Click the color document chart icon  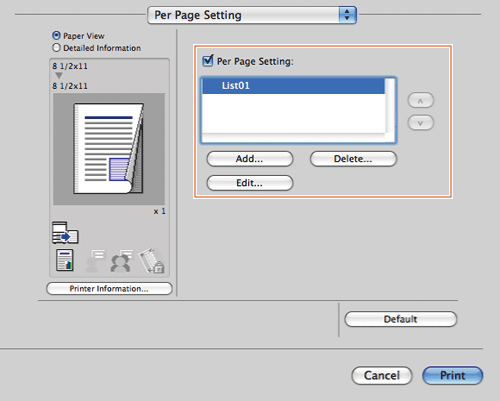coord(65,260)
